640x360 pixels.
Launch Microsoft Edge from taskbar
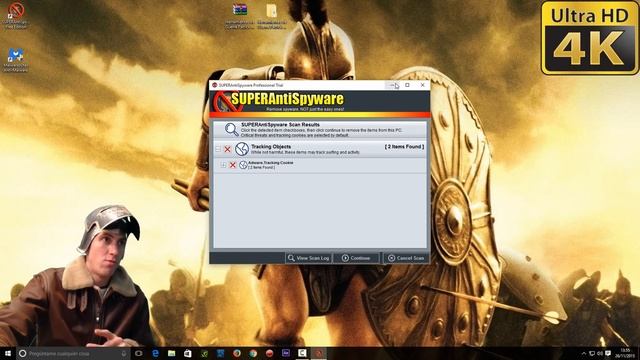pyautogui.click(x=155, y=353)
